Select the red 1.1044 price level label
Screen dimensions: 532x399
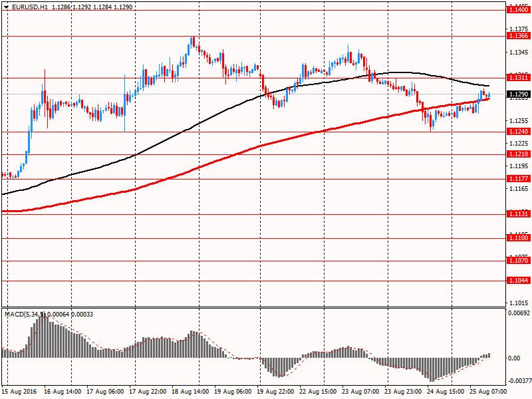click(519, 280)
